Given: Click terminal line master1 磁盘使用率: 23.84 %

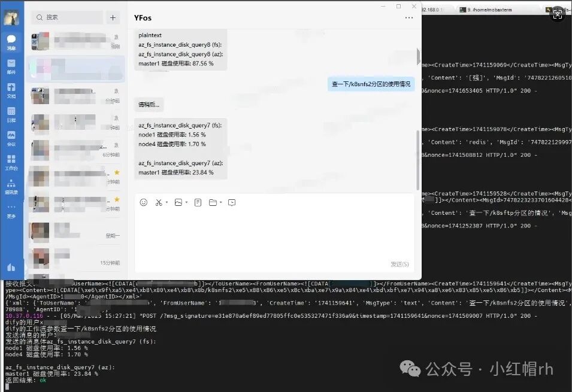Looking at the screenshot, I should [x=52, y=374].
